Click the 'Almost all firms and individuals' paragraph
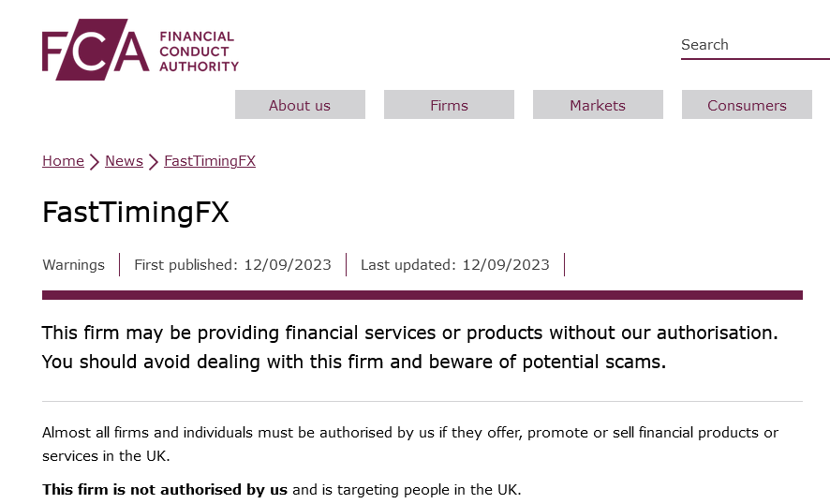The height and width of the screenshot is (504, 830). (410, 444)
